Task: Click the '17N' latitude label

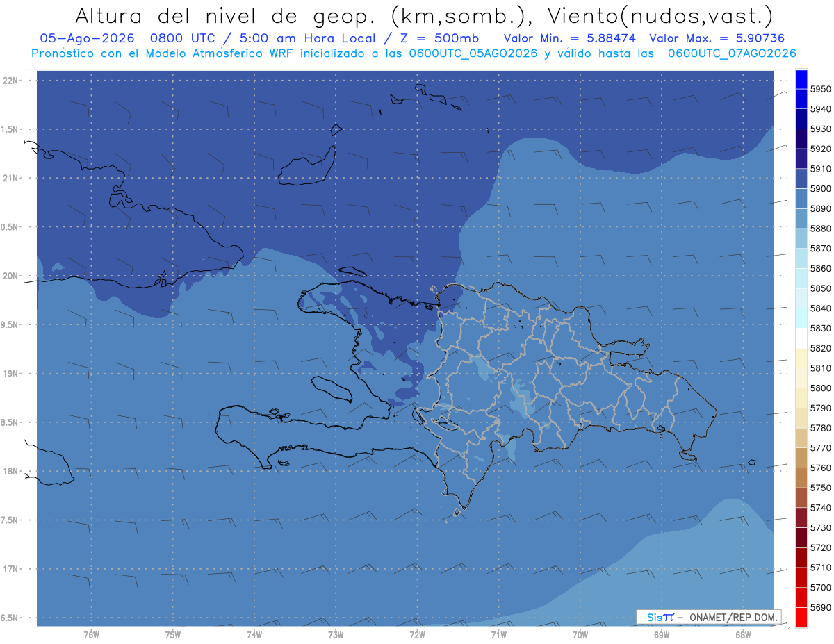Action: (x=11, y=569)
